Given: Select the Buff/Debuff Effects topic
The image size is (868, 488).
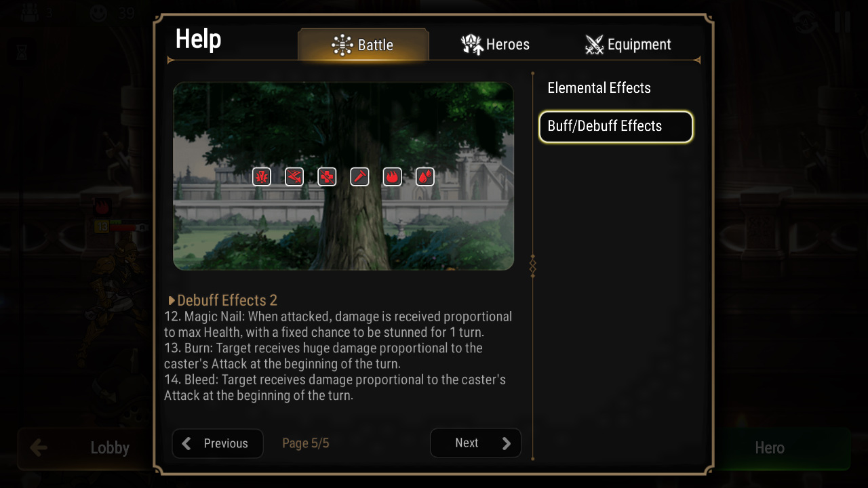Looking at the screenshot, I should click(x=616, y=127).
